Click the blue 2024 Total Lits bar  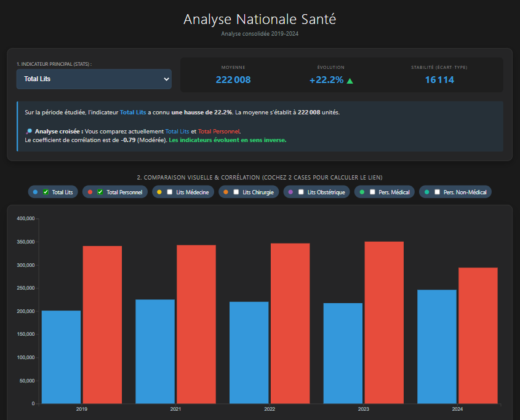click(x=436, y=346)
